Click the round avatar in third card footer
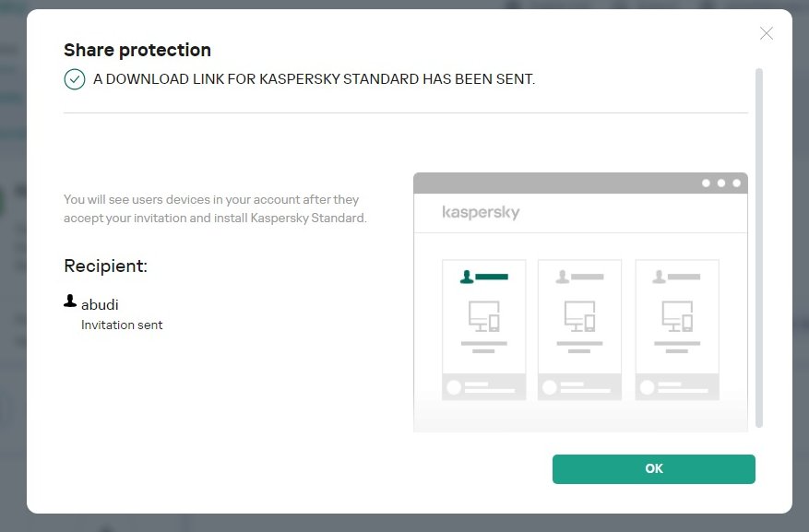This screenshot has width=809, height=532. (646, 387)
